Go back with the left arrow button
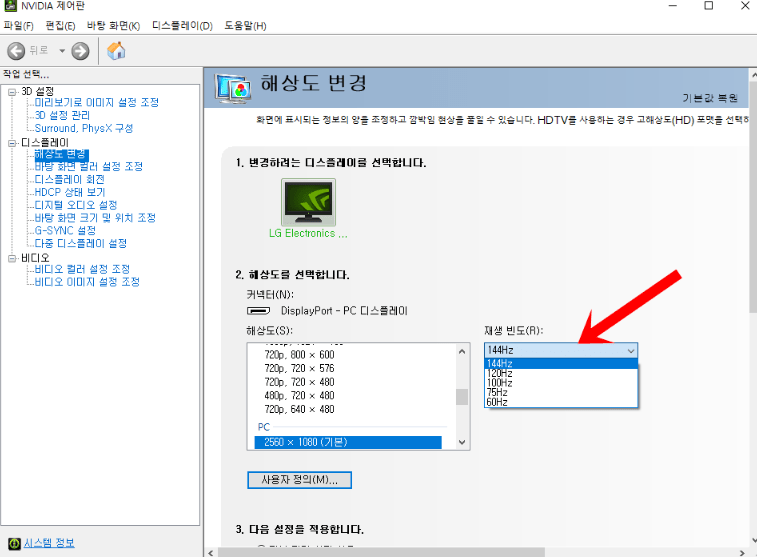This screenshot has height=557, width=757. [x=16, y=51]
